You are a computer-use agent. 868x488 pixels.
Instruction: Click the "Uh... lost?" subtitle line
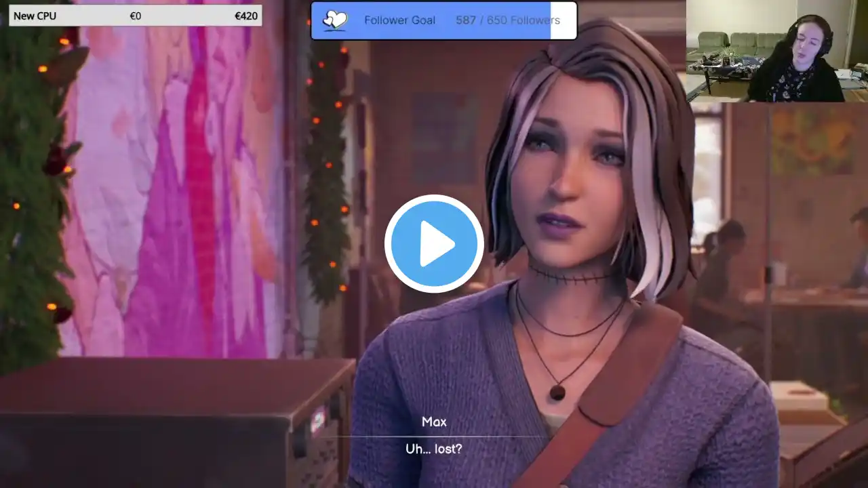coord(434,449)
